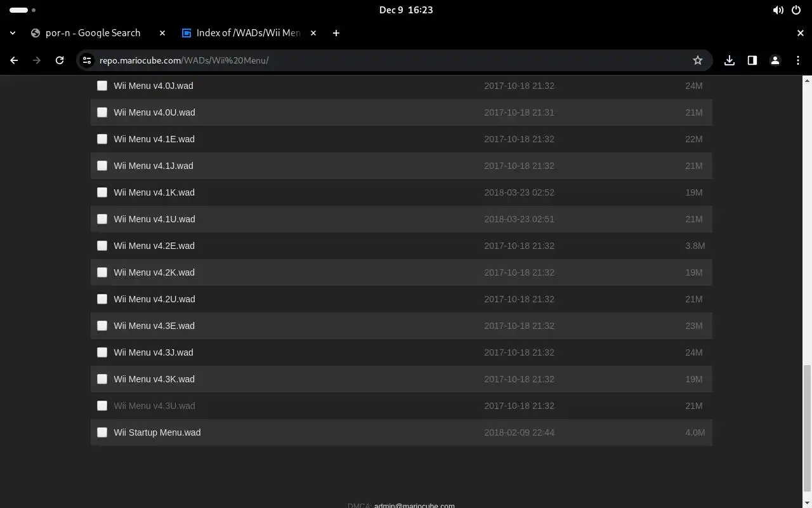This screenshot has height=508, width=812.
Task: Check the box for Wii Menu v4.2K.wad
Action: pyautogui.click(x=102, y=272)
